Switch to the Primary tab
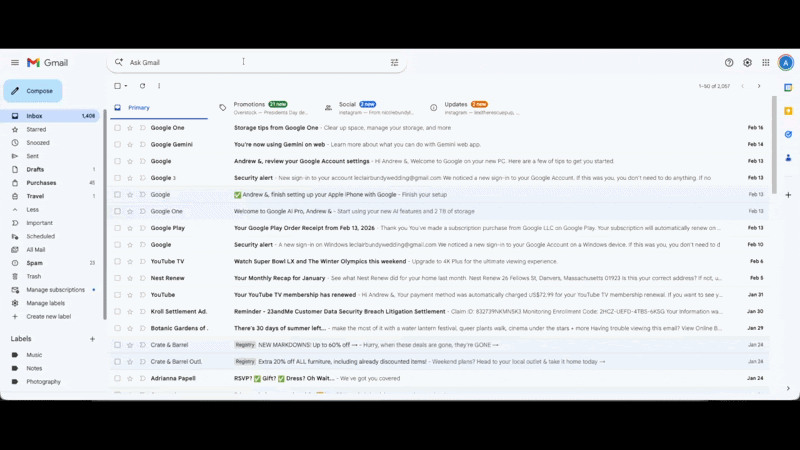The width and height of the screenshot is (800, 450). tap(159, 108)
